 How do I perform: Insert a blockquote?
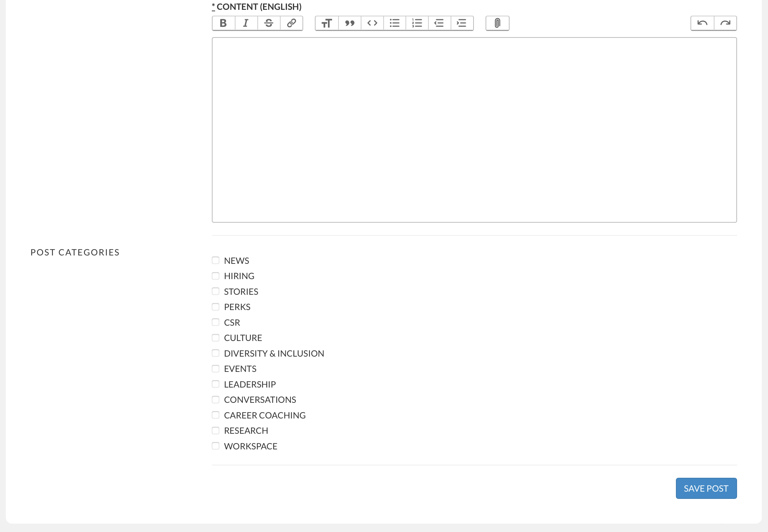click(x=349, y=23)
